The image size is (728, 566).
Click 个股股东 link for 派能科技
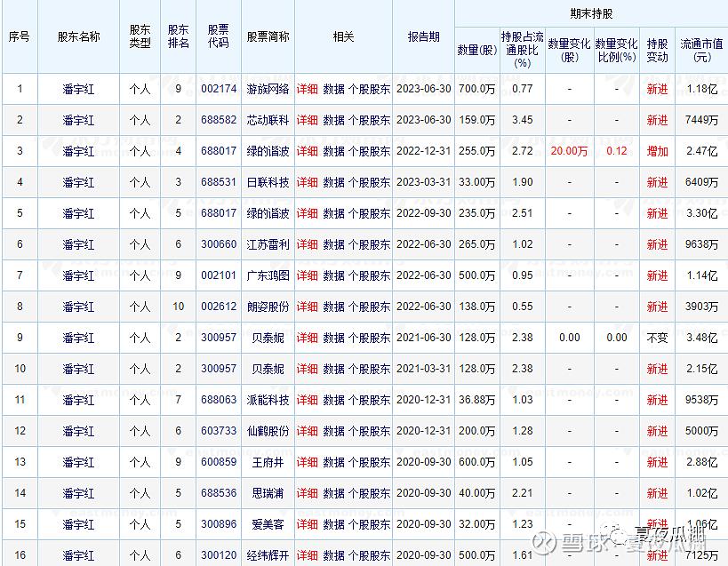click(x=369, y=400)
